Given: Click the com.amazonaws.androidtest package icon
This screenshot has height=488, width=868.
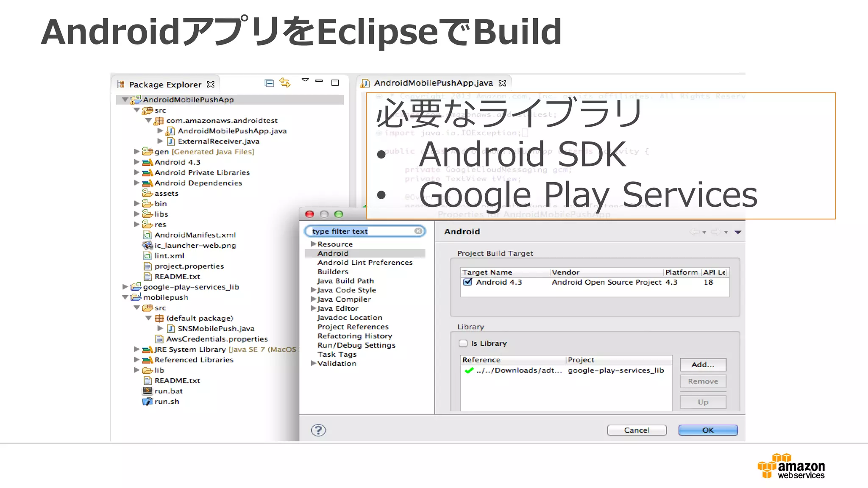Looking at the screenshot, I should point(159,121).
